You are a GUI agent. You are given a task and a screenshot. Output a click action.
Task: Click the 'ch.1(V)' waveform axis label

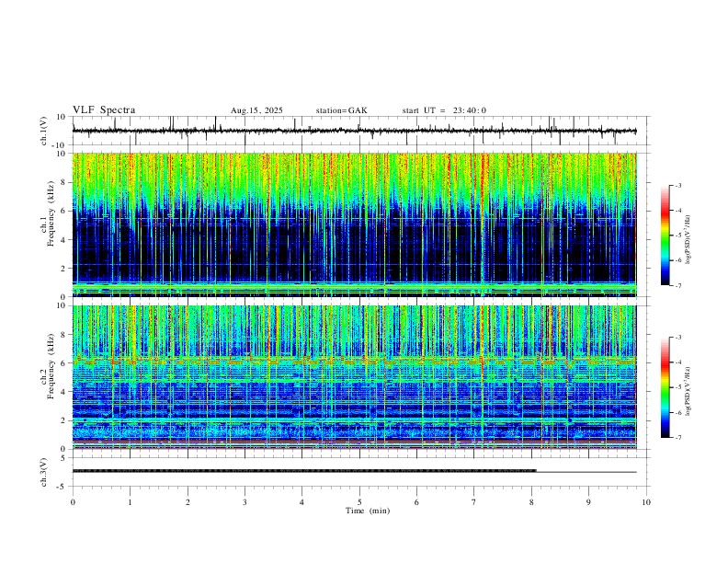pyautogui.click(x=44, y=131)
